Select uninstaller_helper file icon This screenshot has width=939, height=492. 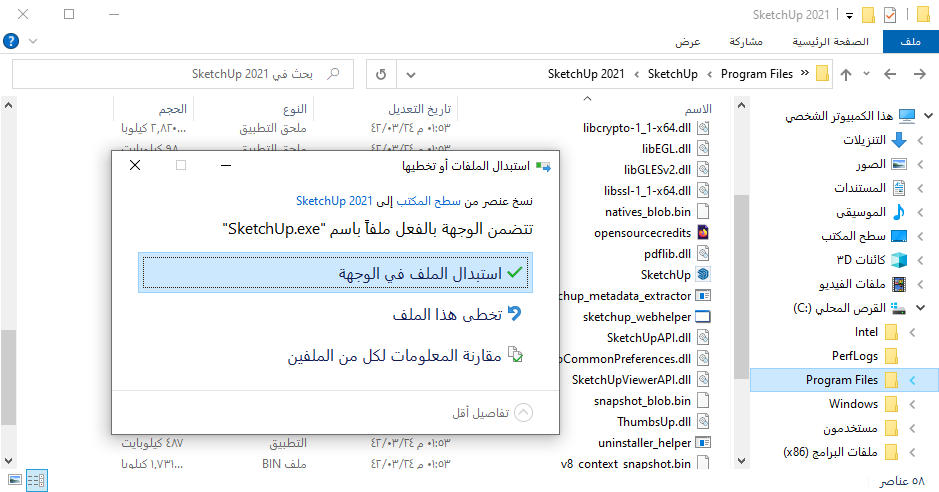(703, 443)
